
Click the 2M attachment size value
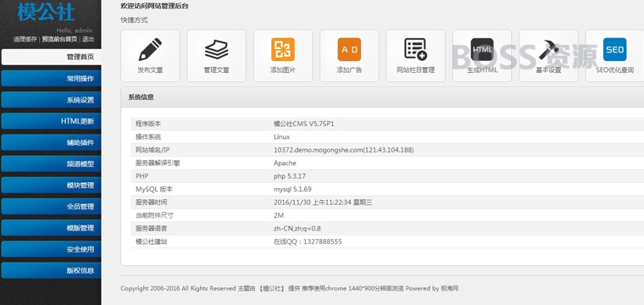279,215
